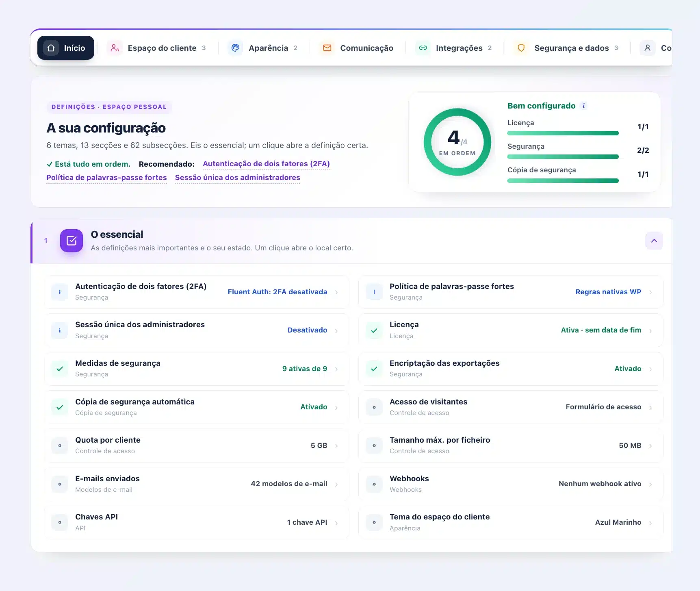Click the checklist icon of O essencial

coord(72,241)
